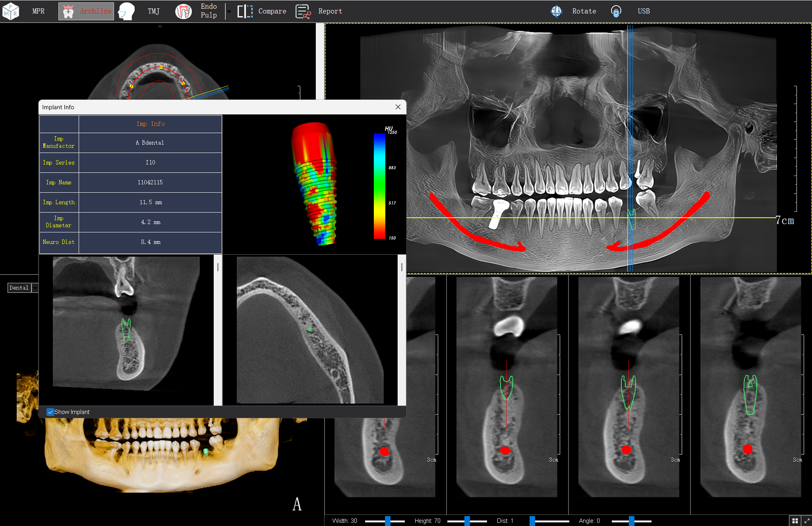Click the Rotate 3D icon
Viewport: 812px width, 526px height.
tap(557, 11)
